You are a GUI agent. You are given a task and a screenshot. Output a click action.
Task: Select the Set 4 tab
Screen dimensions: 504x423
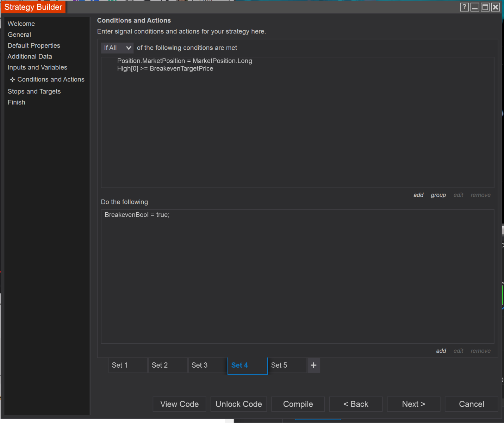tap(248, 366)
